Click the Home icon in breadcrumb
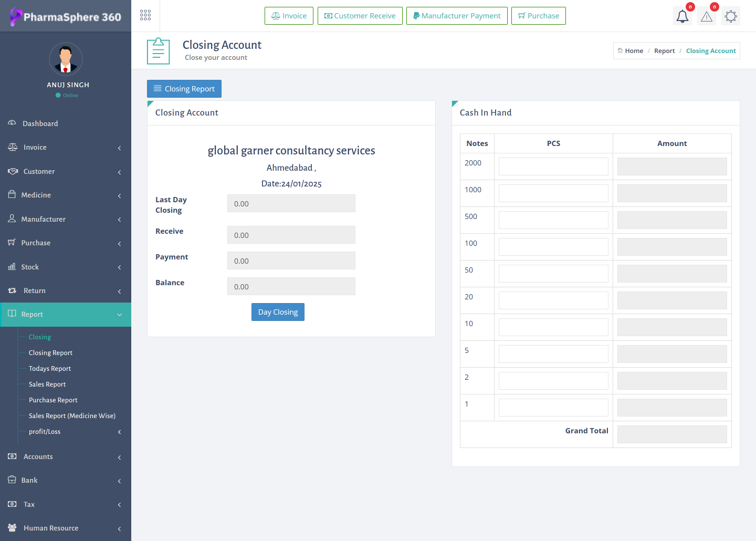 tap(620, 51)
